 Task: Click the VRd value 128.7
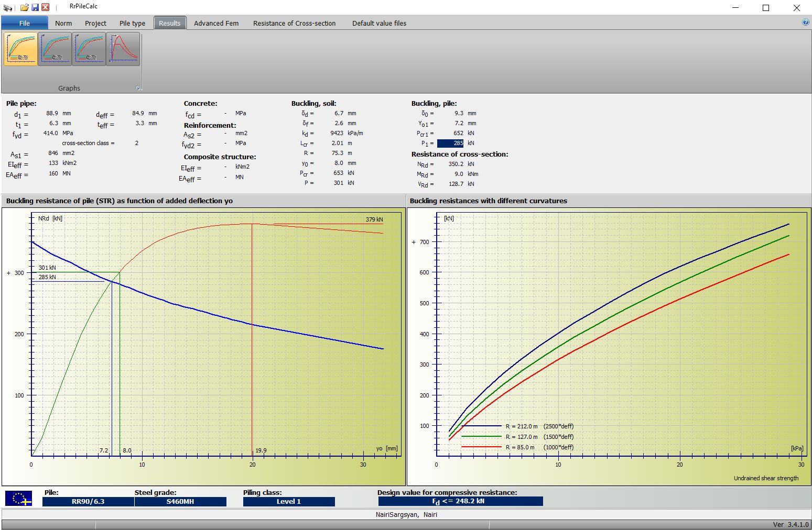(x=456, y=184)
